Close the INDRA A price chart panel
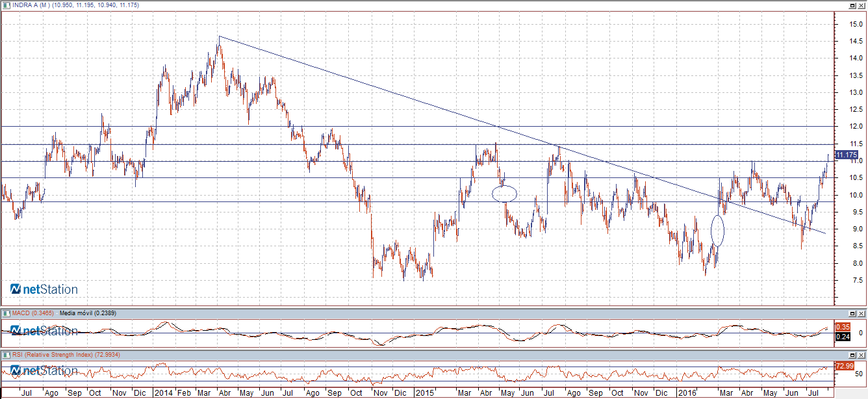 (x=861, y=5)
